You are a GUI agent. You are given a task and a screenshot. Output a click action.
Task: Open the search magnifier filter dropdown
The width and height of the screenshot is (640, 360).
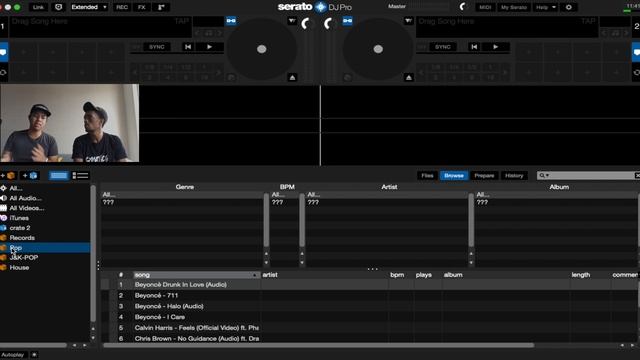click(544, 176)
